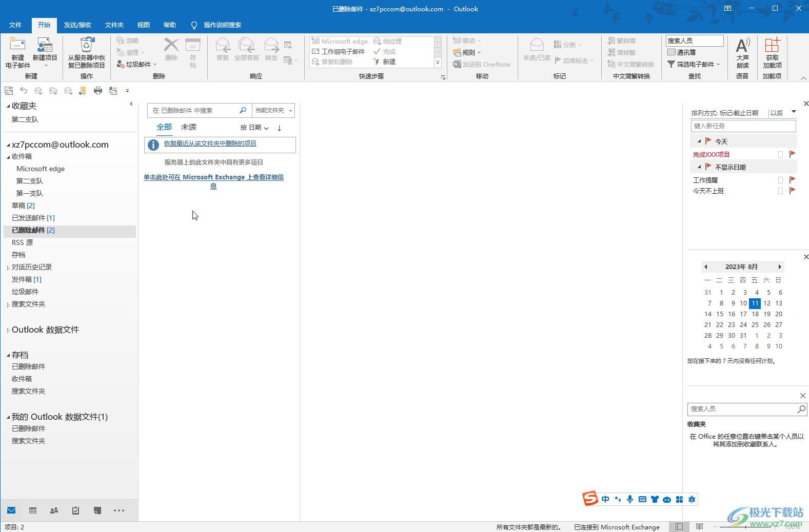Expand 对话历史记录 folder
This screenshot has height=532, width=809.
pyautogui.click(x=8, y=268)
